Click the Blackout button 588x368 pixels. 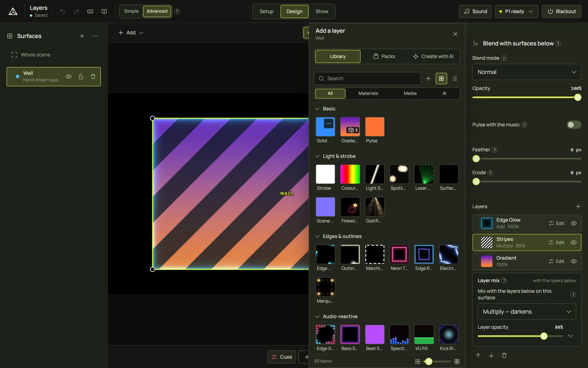(562, 11)
